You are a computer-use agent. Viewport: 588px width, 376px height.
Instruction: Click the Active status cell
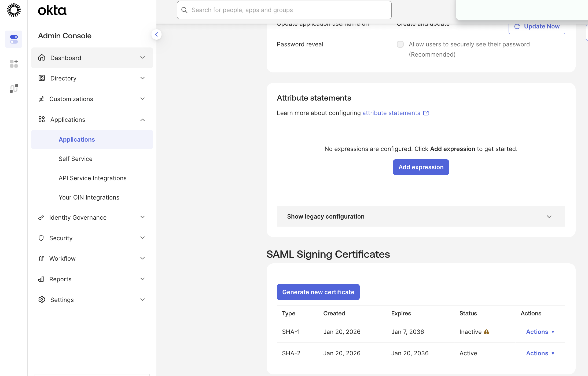[468, 353]
